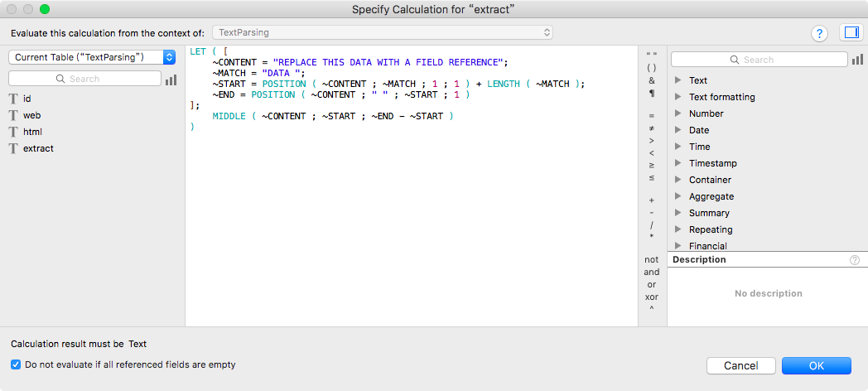Click the Cancel button
868x391 pixels.
point(741,365)
